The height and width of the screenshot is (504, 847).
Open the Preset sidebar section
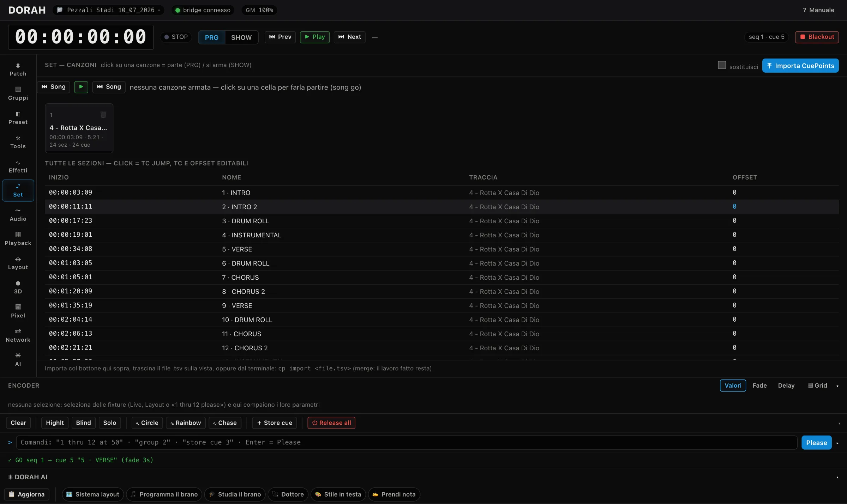(x=18, y=118)
